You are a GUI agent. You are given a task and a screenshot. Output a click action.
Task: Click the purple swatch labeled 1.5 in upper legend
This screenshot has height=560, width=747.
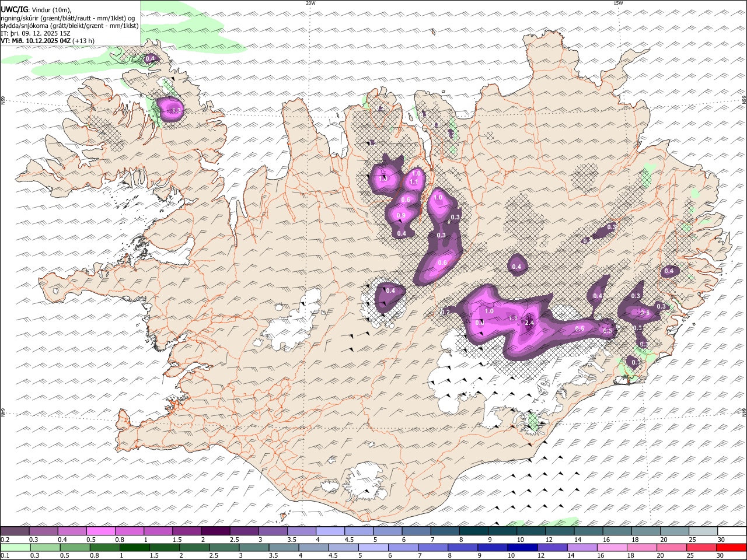coord(187,531)
